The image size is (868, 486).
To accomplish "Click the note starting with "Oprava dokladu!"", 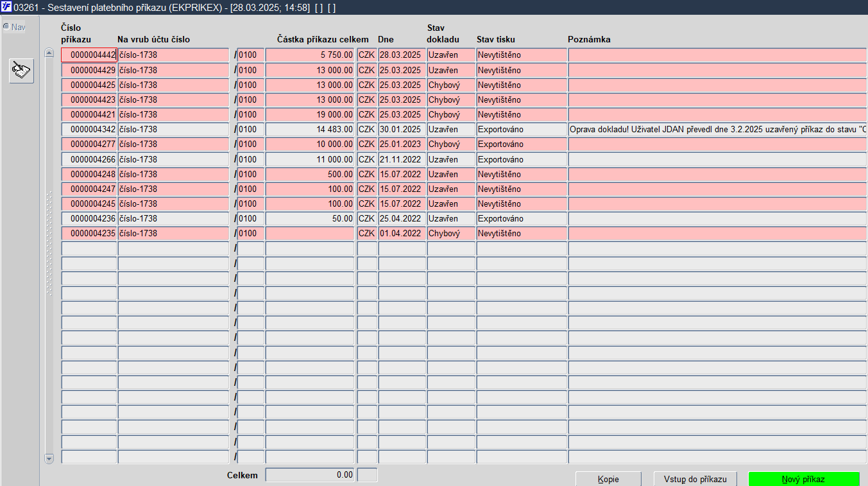I will (718, 130).
